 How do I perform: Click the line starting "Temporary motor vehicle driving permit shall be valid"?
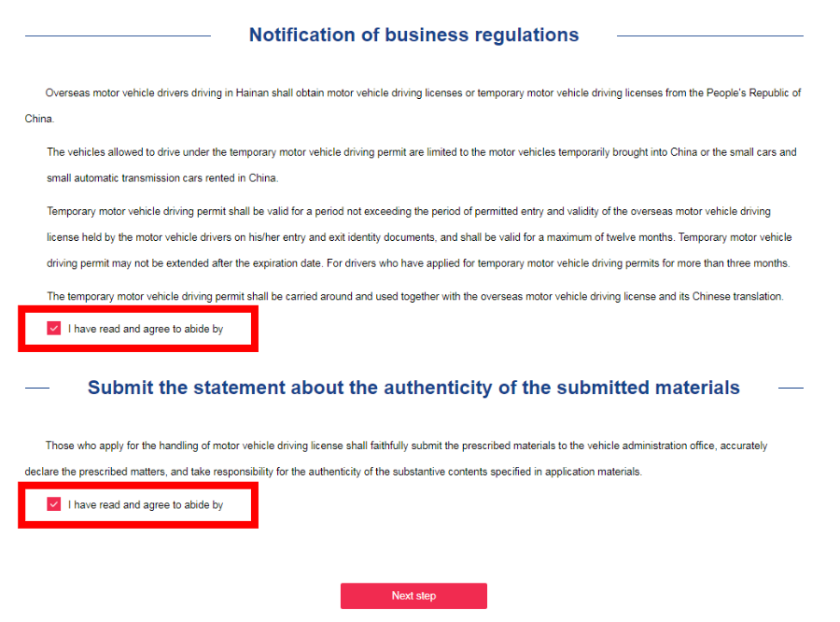(x=409, y=212)
